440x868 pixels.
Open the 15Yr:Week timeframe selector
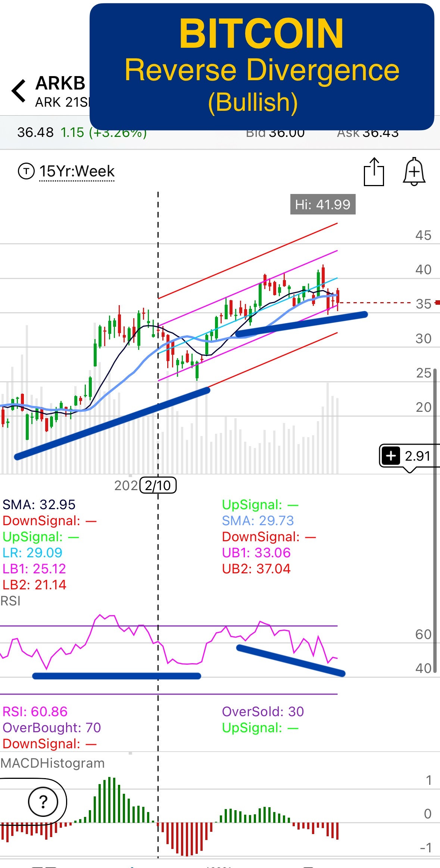pos(77,171)
